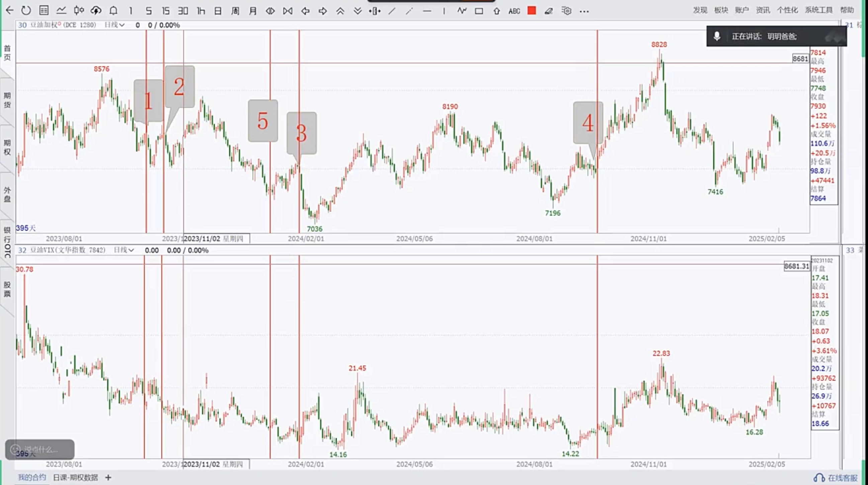This screenshot has width=868, height=485.
Task: Select the wave line drawing tool
Action: coord(462,11)
